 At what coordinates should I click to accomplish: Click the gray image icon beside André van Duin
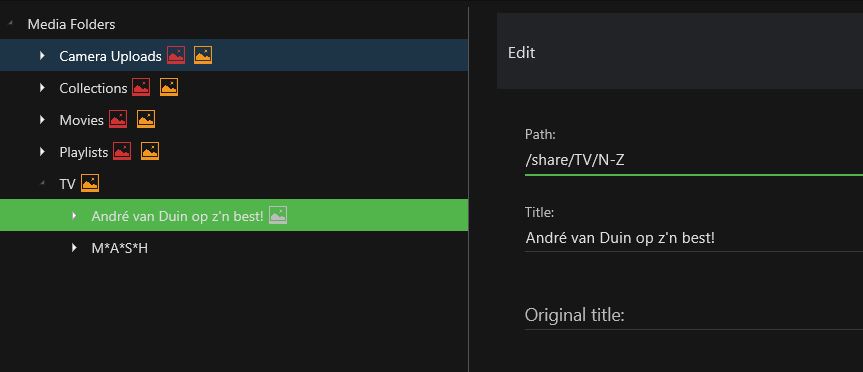point(278,215)
